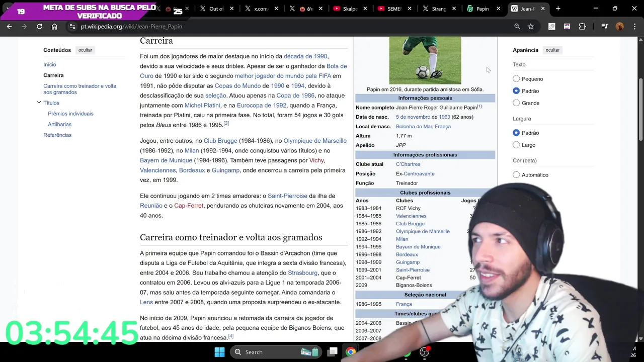644x362 pixels.
Task: Select Padrão text size option
Action: coord(516,91)
